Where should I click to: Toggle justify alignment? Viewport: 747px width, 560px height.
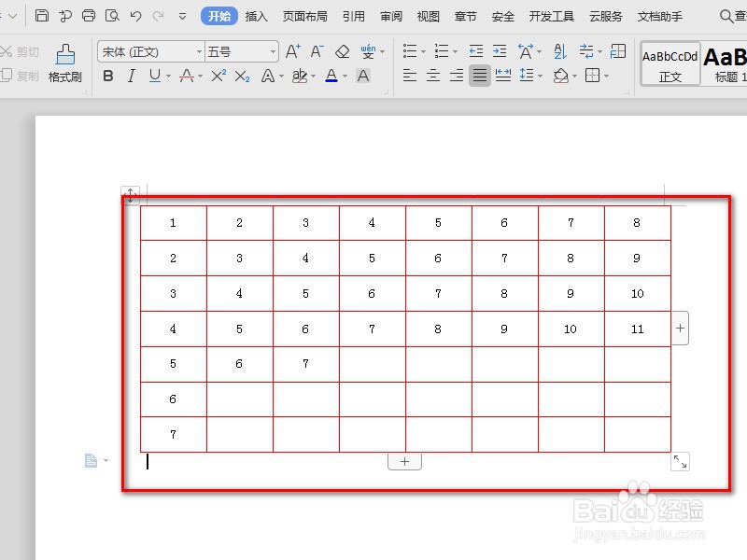[x=480, y=76]
